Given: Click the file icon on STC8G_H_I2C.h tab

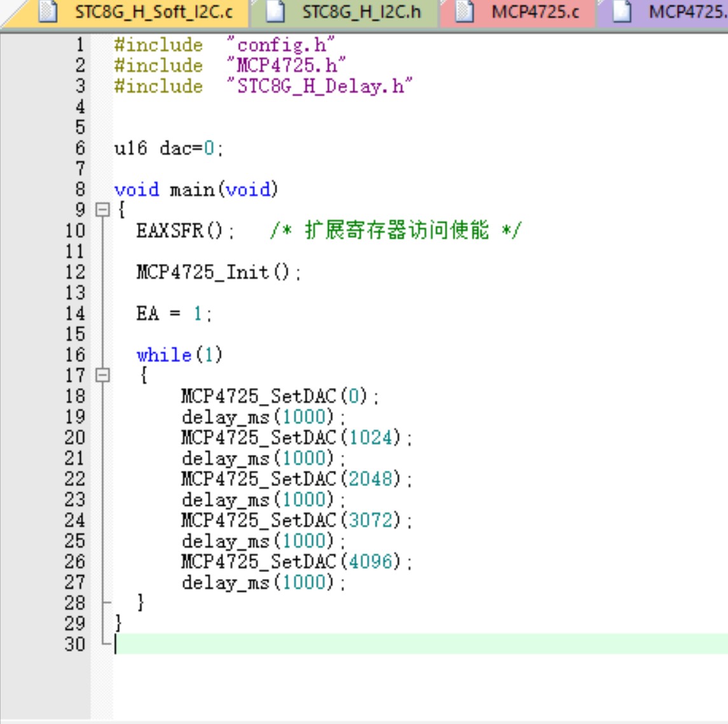Looking at the screenshot, I should click(x=276, y=12).
